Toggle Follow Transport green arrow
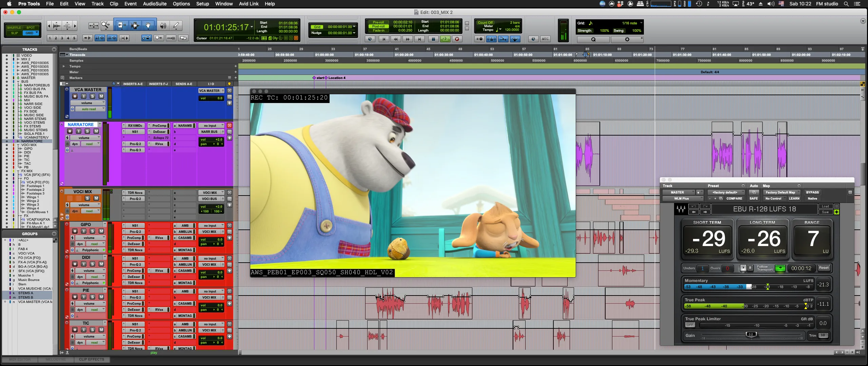This screenshot has height=366, width=868. pyautogui.click(x=780, y=268)
